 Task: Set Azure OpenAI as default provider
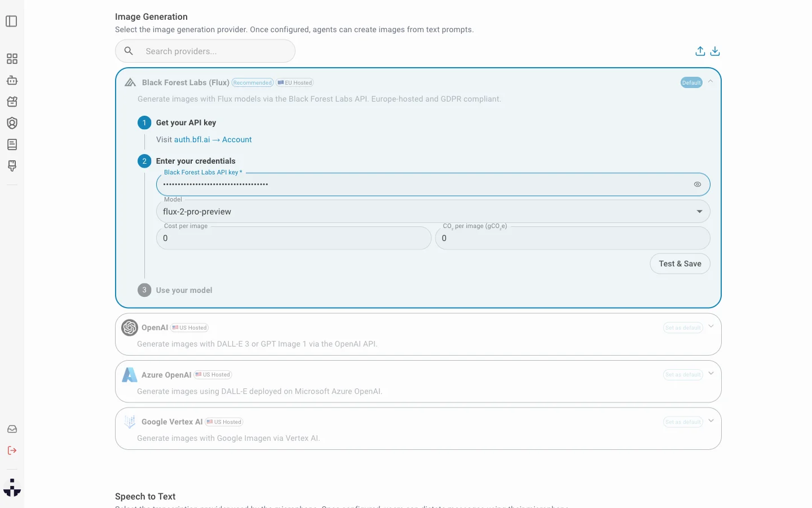(x=683, y=375)
